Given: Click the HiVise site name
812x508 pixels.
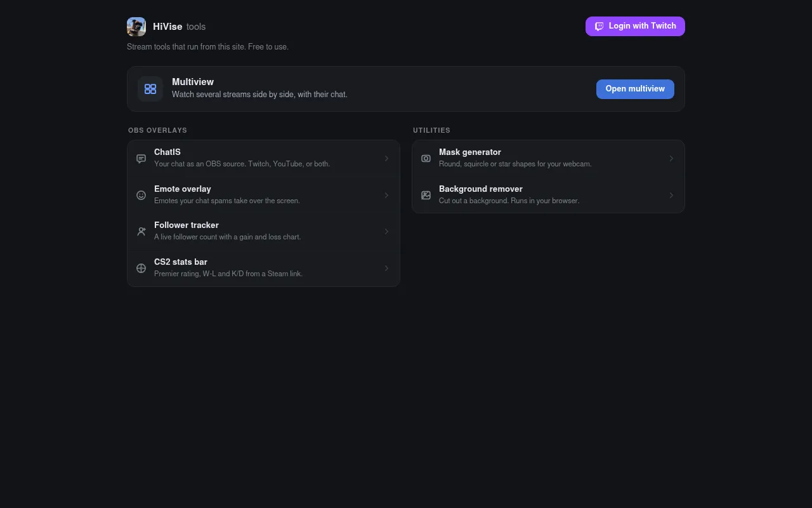Looking at the screenshot, I should tap(167, 27).
